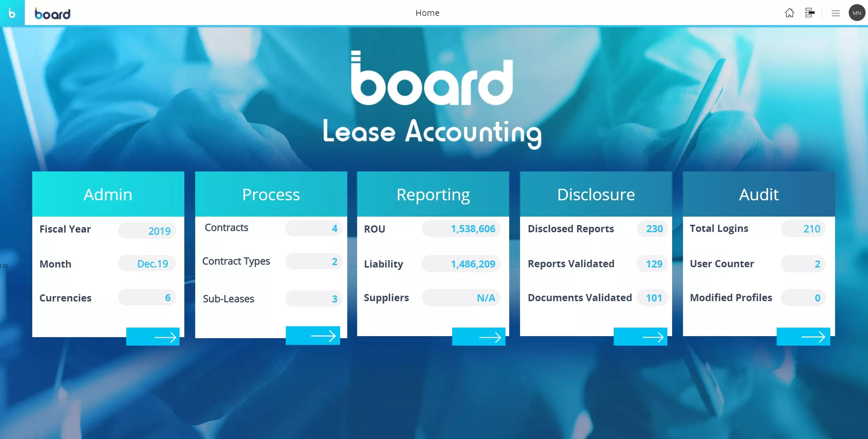Expand the Sub-Leases dropdown
The height and width of the screenshot is (439, 868).
pos(312,298)
